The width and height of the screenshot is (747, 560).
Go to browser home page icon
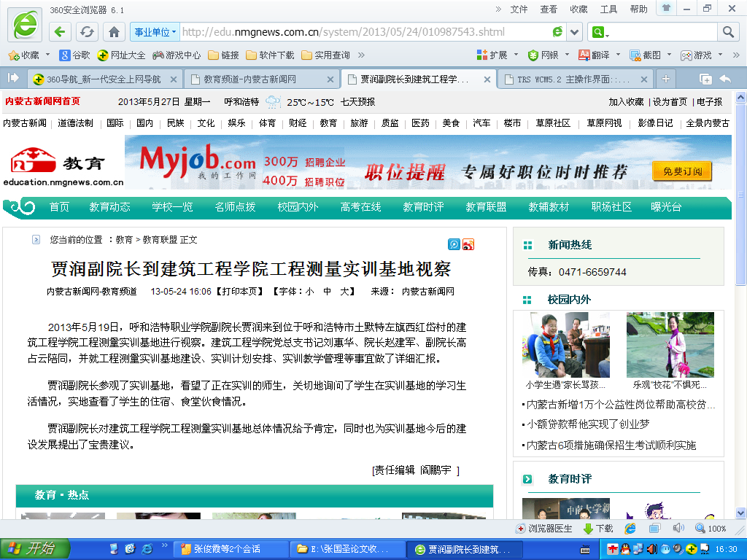114,32
